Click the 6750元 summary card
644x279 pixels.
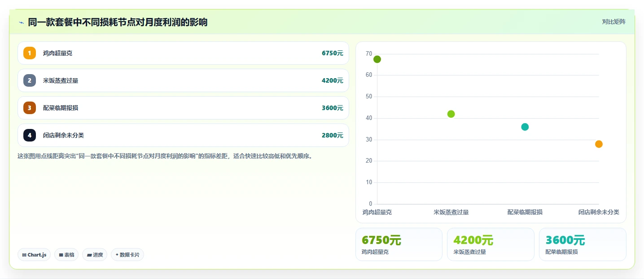[x=399, y=244]
